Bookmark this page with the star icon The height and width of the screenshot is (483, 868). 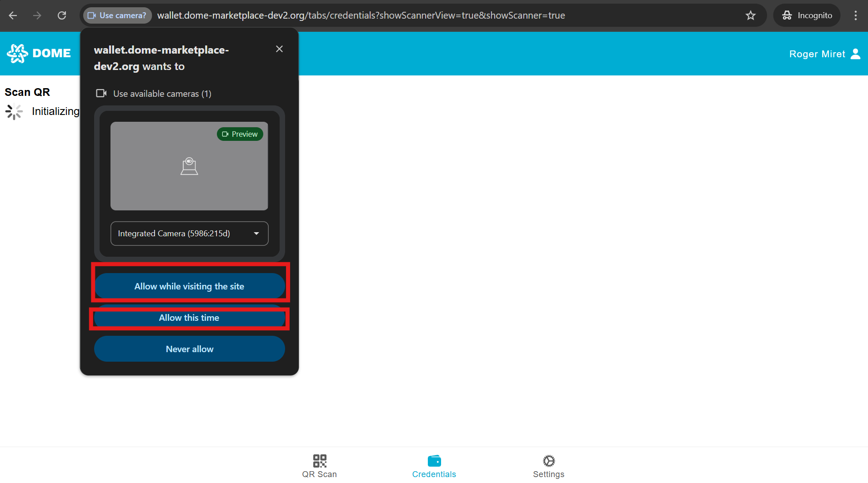pyautogui.click(x=751, y=15)
